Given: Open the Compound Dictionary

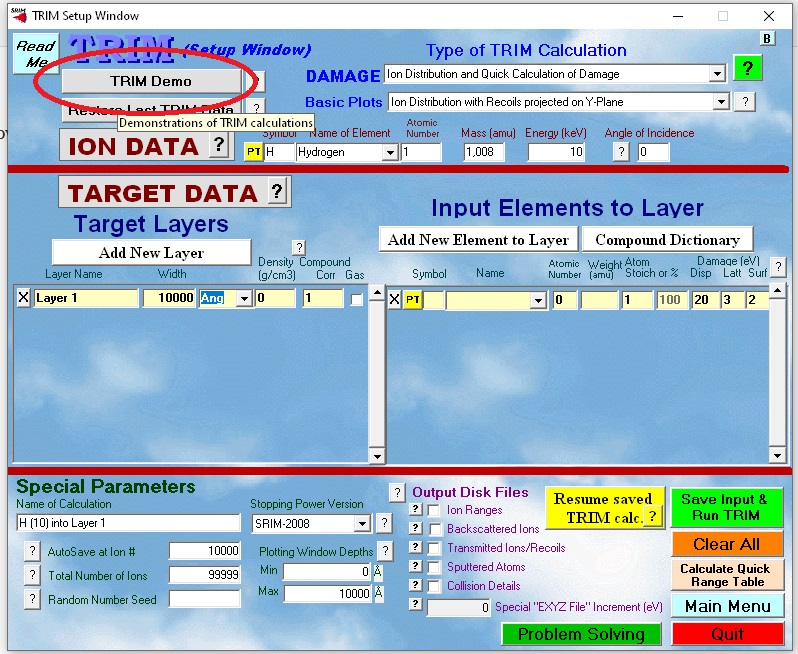Looking at the screenshot, I should click(667, 239).
